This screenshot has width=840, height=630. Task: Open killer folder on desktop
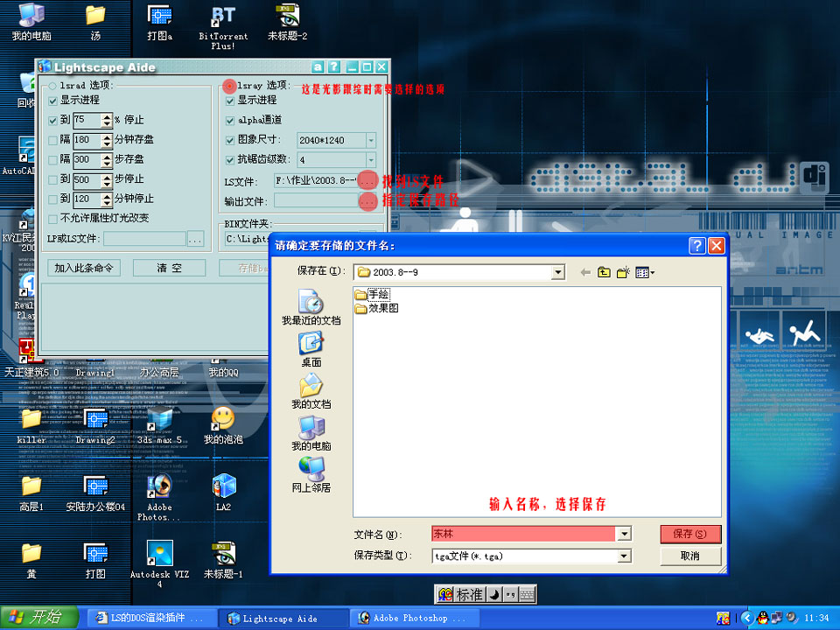coord(31,426)
